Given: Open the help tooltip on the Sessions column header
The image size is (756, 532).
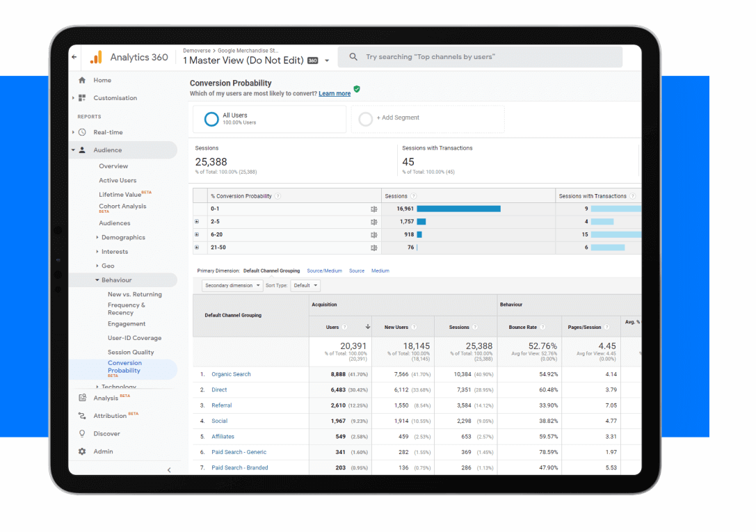Looking at the screenshot, I should (413, 196).
